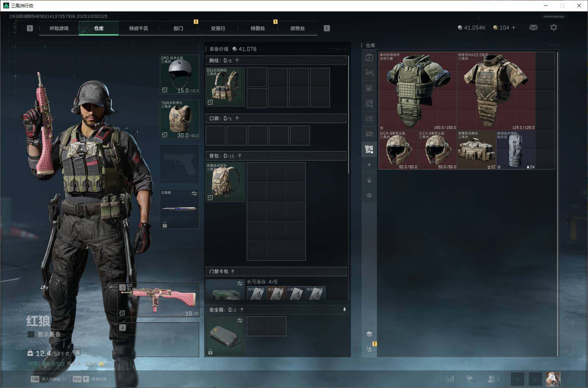The width and height of the screenshot is (588, 388).
Task: Add currency with the plus next to 104
Action: coord(513,28)
